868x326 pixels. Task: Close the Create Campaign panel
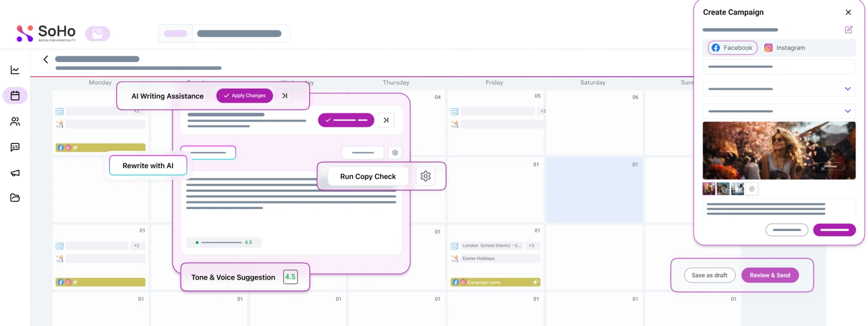(x=848, y=12)
